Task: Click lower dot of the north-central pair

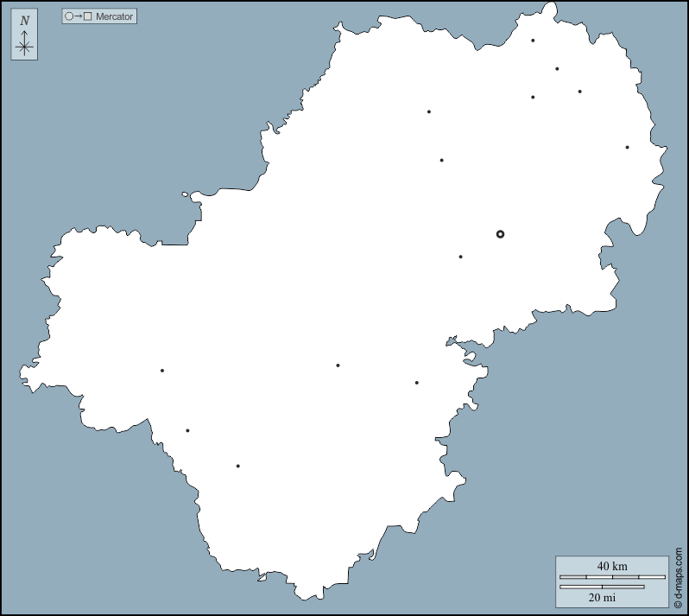Action: coord(441,160)
